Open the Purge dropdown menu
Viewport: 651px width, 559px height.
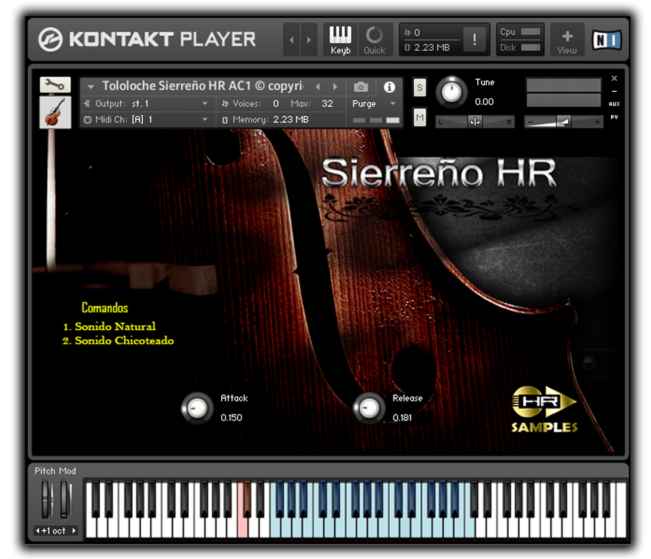coord(374,103)
